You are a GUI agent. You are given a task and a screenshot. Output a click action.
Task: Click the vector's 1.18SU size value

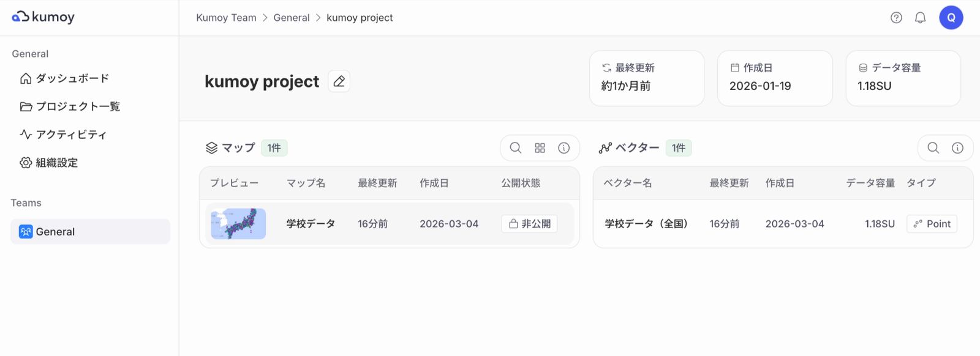pyautogui.click(x=880, y=224)
